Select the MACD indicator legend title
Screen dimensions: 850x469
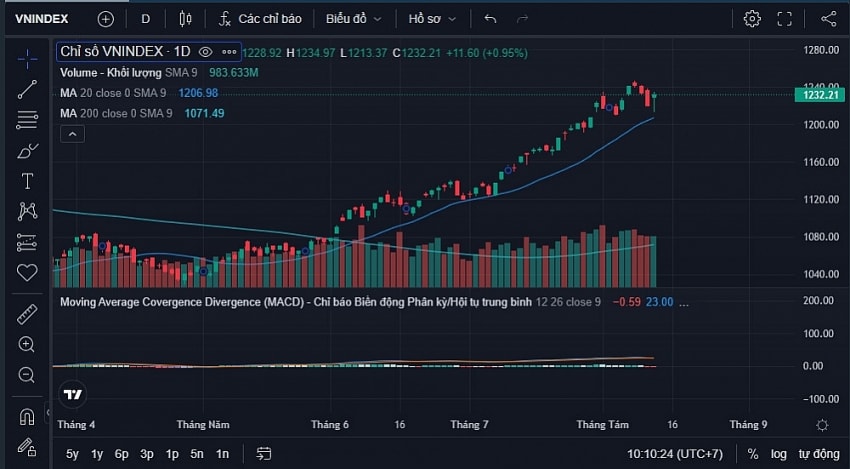pos(295,302)
